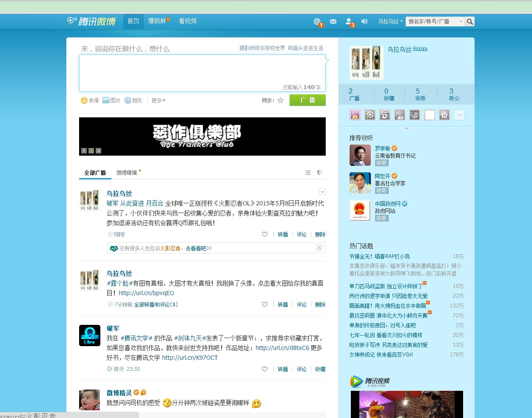Toggle the sync star next to 同步

280,100
